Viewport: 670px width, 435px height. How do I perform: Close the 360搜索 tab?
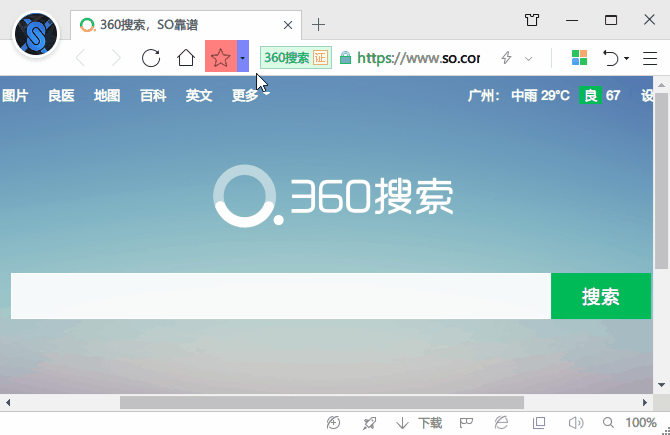(x=288, y=25)
